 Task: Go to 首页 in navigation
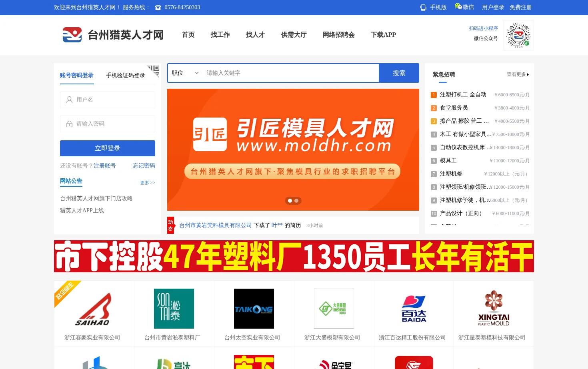click(188, 35)
